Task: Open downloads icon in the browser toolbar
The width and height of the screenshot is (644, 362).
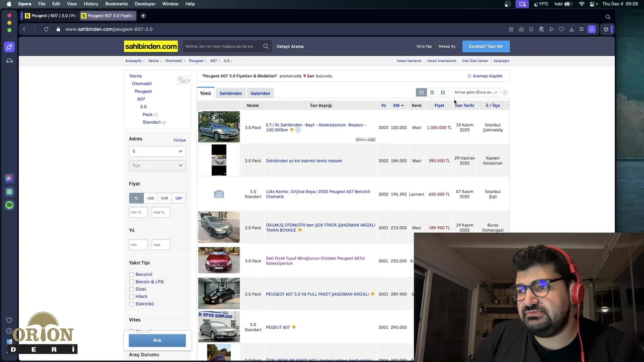Action: (572, 29)
